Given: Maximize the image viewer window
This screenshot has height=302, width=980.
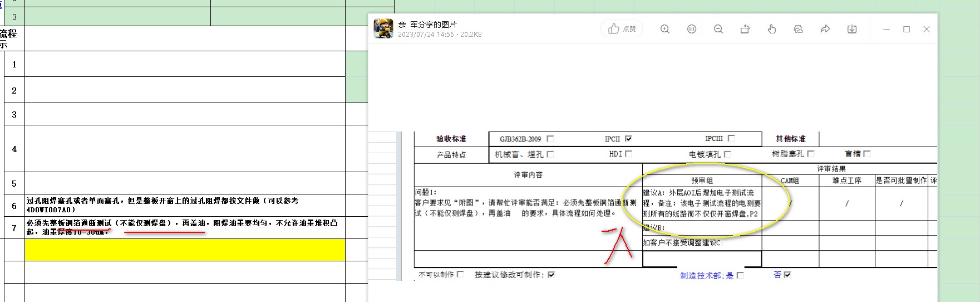Looking at the screenshot, I should click(907, 29).
